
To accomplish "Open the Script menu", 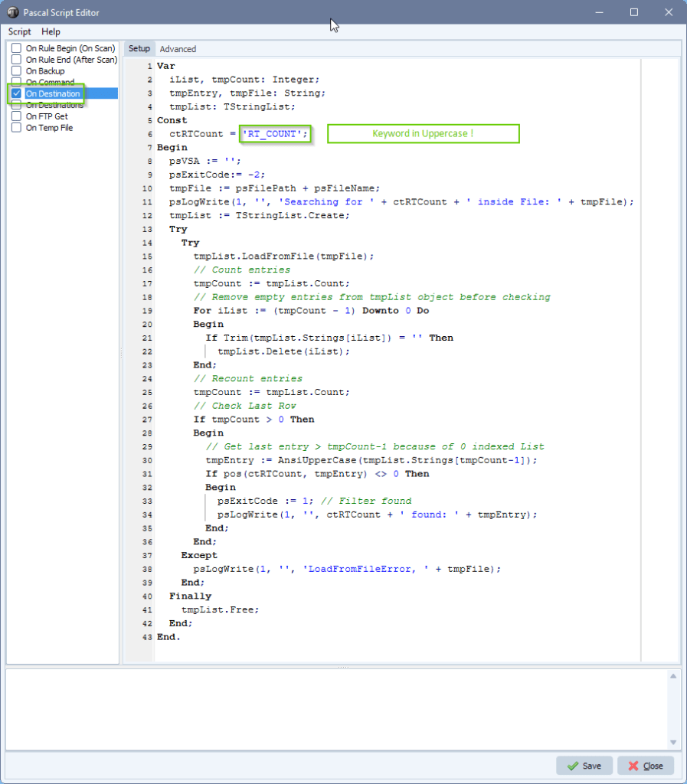I will (20, 31).
